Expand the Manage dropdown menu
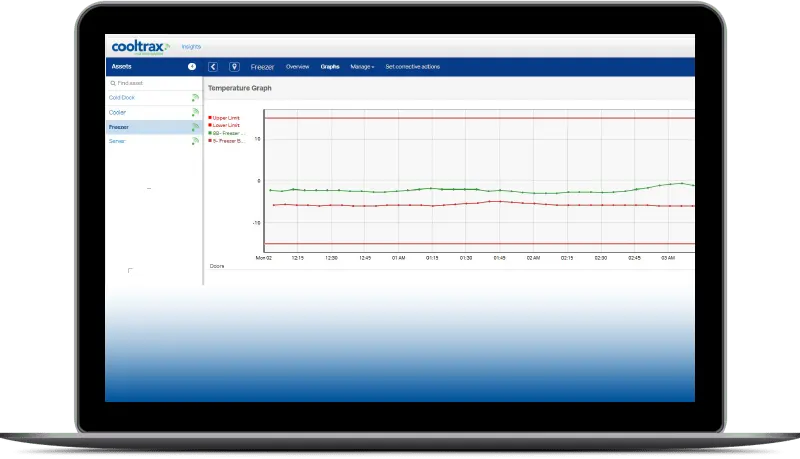 [x=362, y=67]
